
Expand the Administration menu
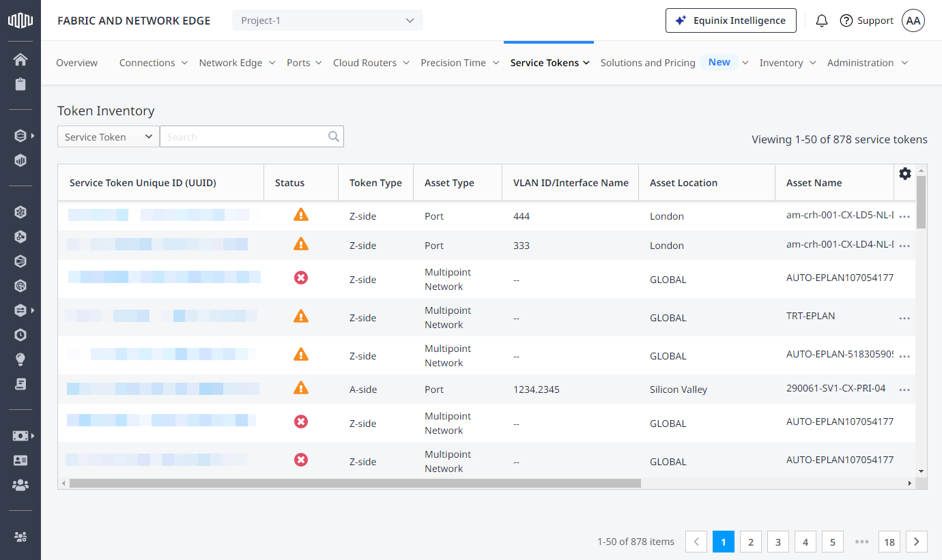[x=868, y=63]
